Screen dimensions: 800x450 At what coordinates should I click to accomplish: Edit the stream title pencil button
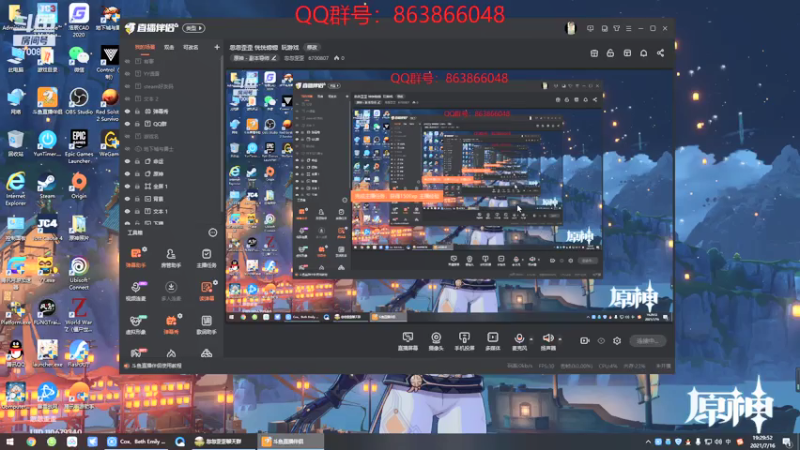click(273, 58)
